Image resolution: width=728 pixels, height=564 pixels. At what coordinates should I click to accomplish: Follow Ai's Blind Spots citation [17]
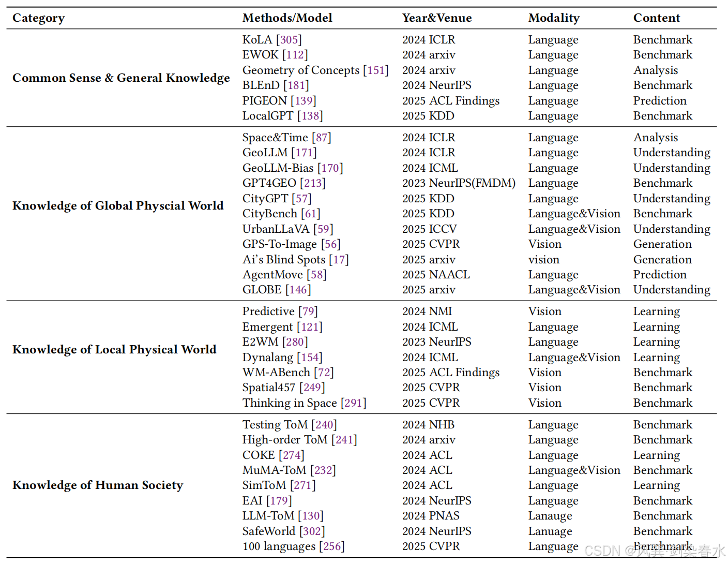[339, 260]
